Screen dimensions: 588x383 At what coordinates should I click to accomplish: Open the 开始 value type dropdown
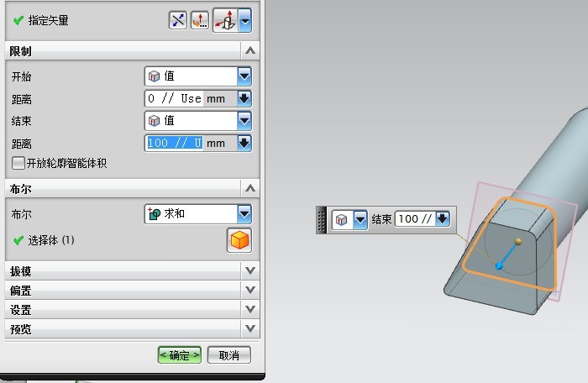pos(244,76)
